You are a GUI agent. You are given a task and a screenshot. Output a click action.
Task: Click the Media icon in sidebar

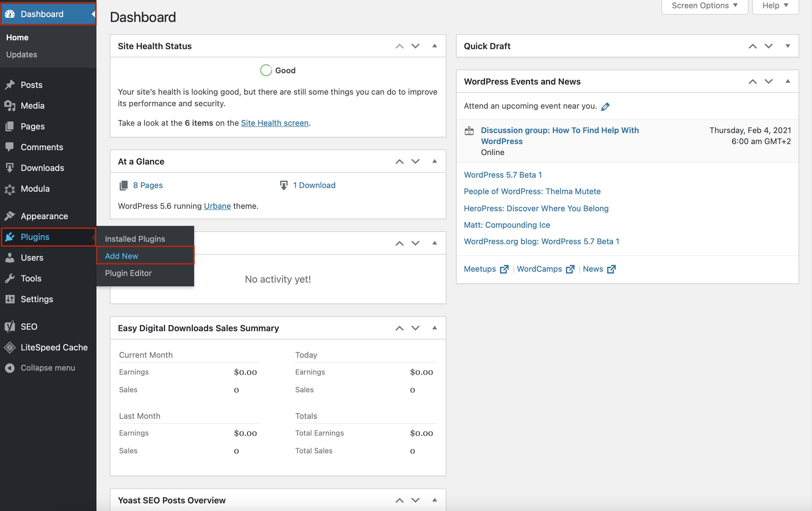pos(10,106)
